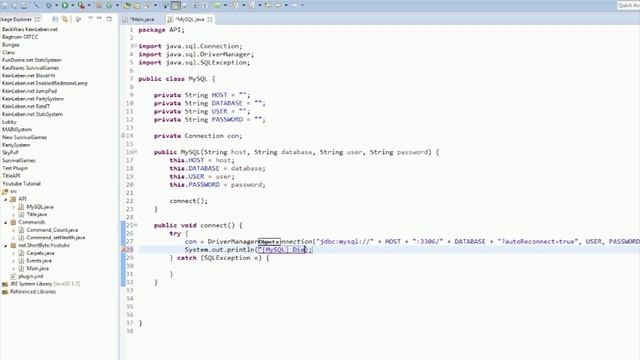Screen dimensions: 640x360
Task: Open the Debug button dropdown arrow
Action: point(56,5)
